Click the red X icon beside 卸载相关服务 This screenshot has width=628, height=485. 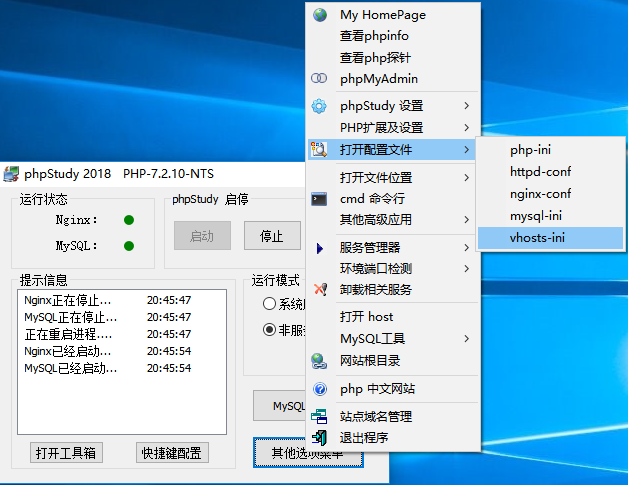pyautogui.click(x=320, y=289)
